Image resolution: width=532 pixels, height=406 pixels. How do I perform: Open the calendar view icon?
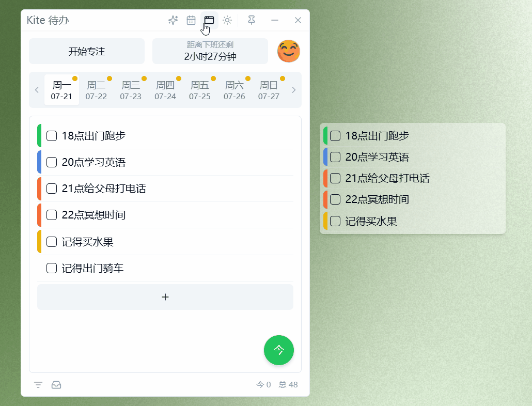coord(191,20)
